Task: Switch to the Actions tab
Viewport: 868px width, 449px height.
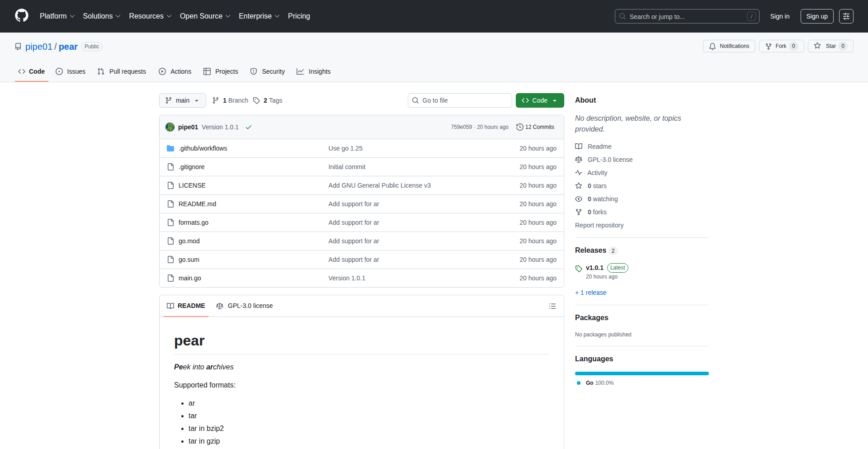Action: 175,71
